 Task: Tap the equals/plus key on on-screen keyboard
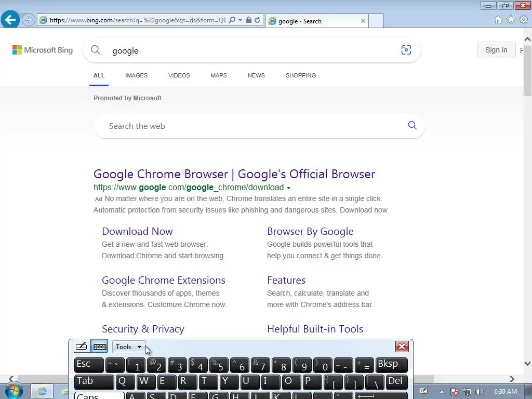364,365
